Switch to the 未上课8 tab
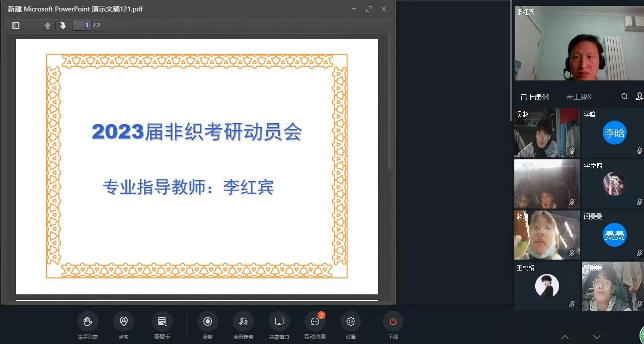Viewport: 644px width, 344px height. click(x=579, y=96)
